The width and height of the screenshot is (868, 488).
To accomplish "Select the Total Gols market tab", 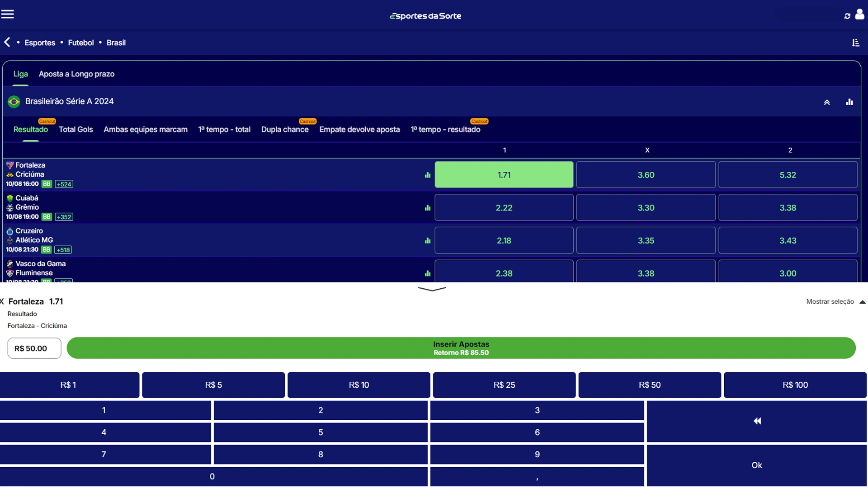I will (x=75, y=130).
